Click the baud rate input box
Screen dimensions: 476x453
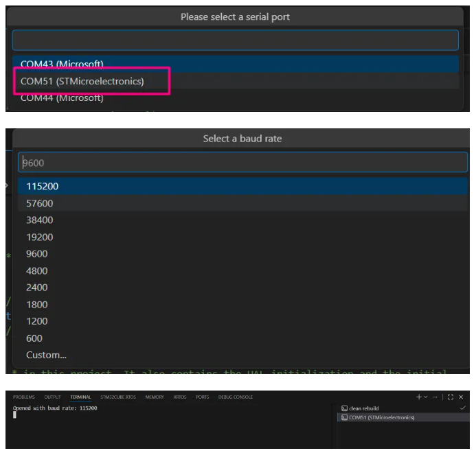tap(242, 163)
